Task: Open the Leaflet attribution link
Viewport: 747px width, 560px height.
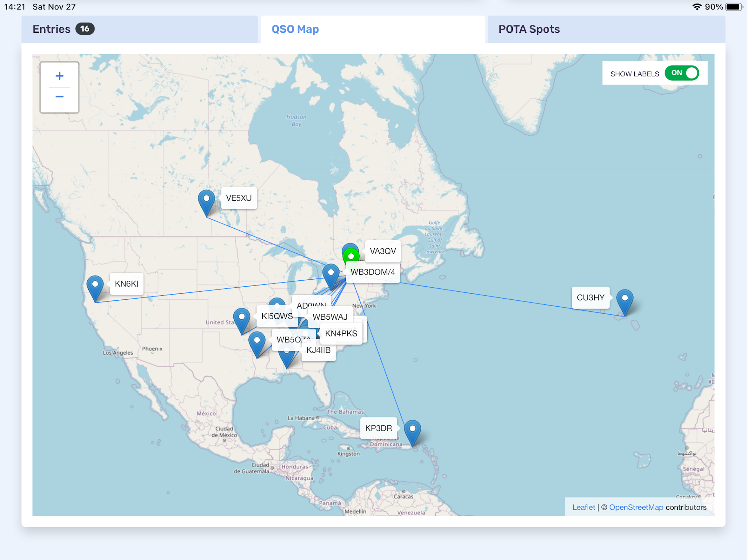Action: [583, 507]
